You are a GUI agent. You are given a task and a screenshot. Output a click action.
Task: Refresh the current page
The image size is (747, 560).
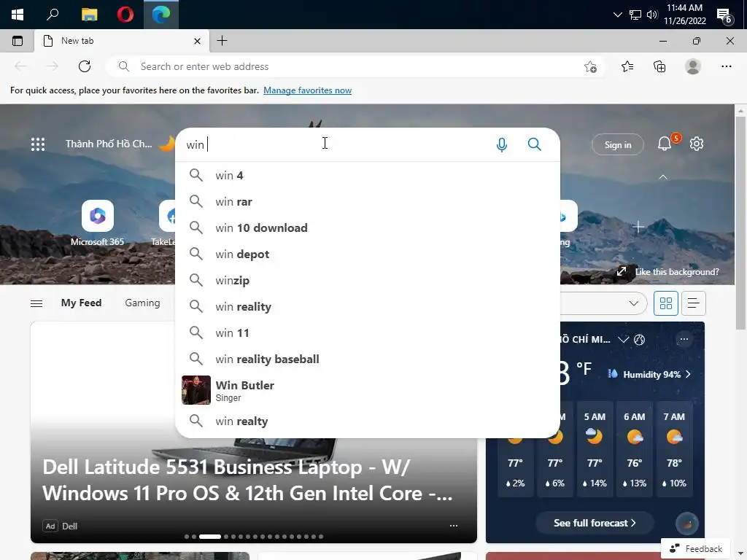85,66
